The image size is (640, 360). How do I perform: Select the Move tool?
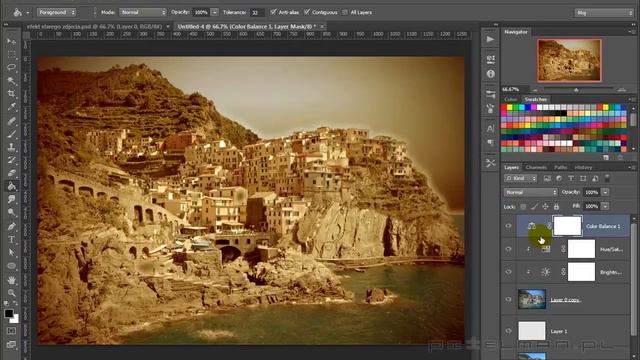[11, 41]
